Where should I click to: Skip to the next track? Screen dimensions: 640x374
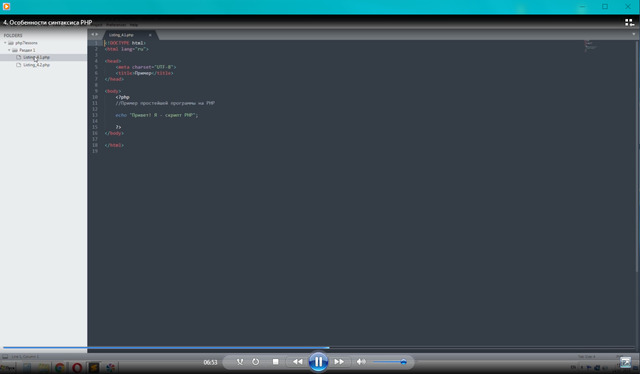[x=339, y=362]
